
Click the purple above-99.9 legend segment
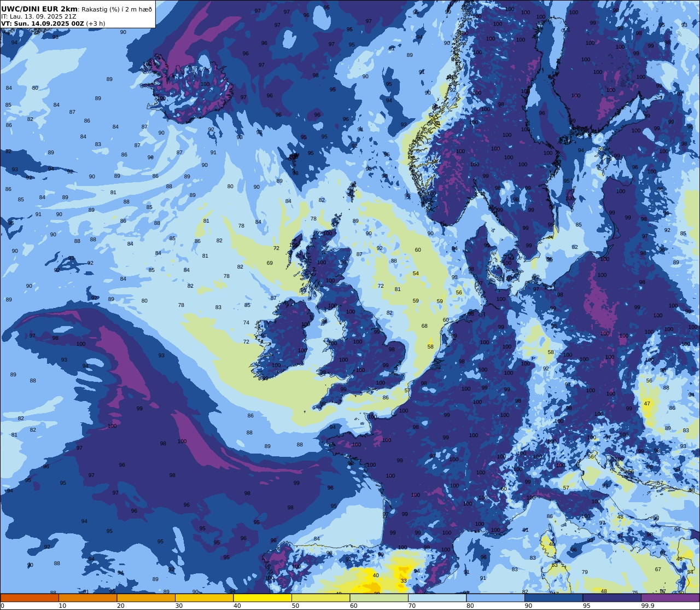tap(670, 597)
